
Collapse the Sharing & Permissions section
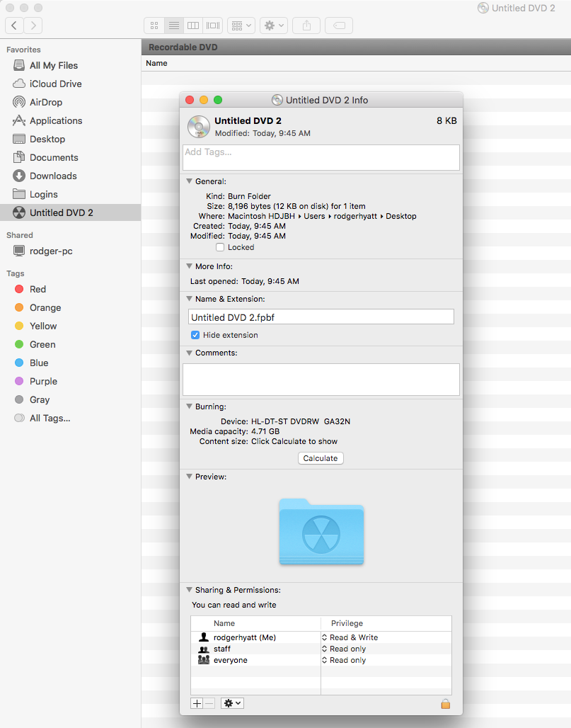tap(189, 590)
